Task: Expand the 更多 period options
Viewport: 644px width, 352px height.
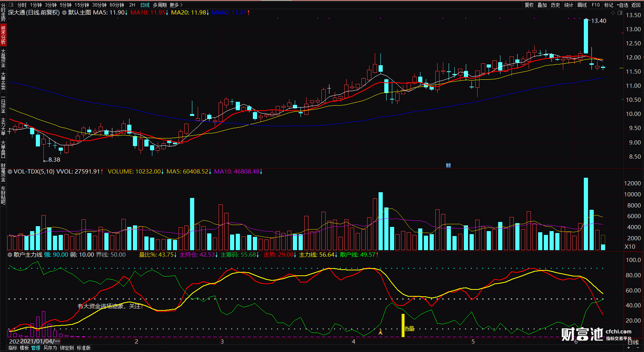Action: [x=176, y=5]
